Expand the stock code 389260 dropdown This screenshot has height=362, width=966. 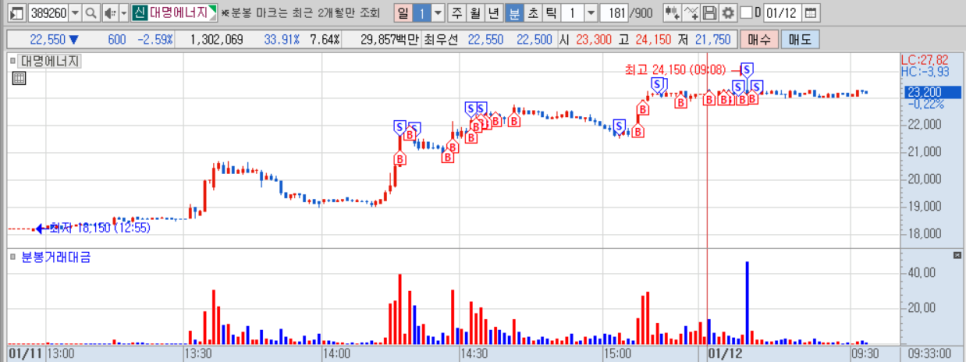[75, 12]
